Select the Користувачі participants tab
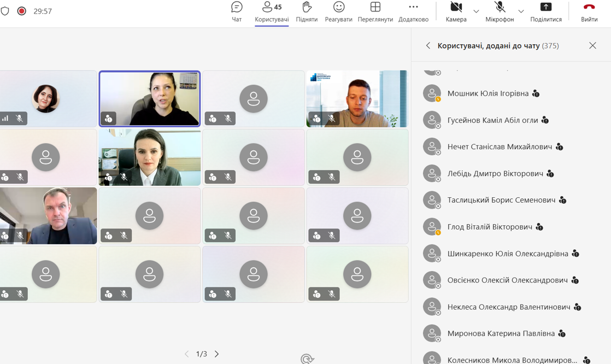Viewport: 611px width, 364px height. 272,11
